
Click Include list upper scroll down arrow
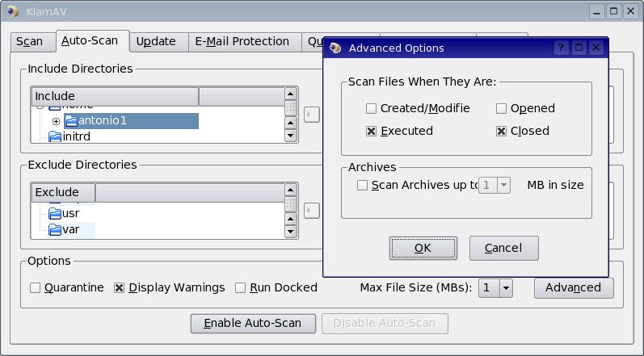click(290, 123)
